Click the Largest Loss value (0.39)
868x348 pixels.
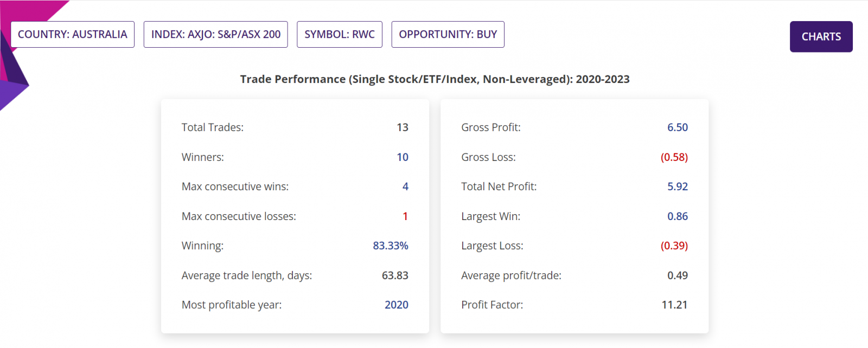pyautogui.click(x=674, y=246)
